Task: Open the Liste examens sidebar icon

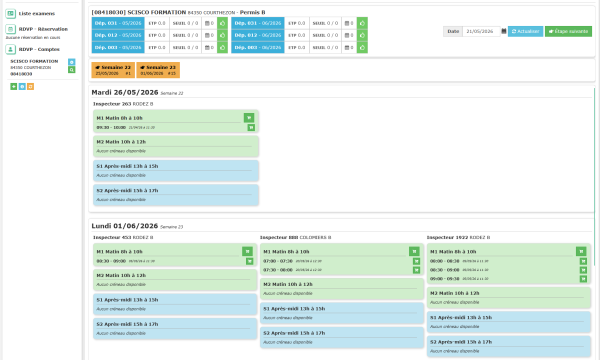Action: (x=10, y=14)
